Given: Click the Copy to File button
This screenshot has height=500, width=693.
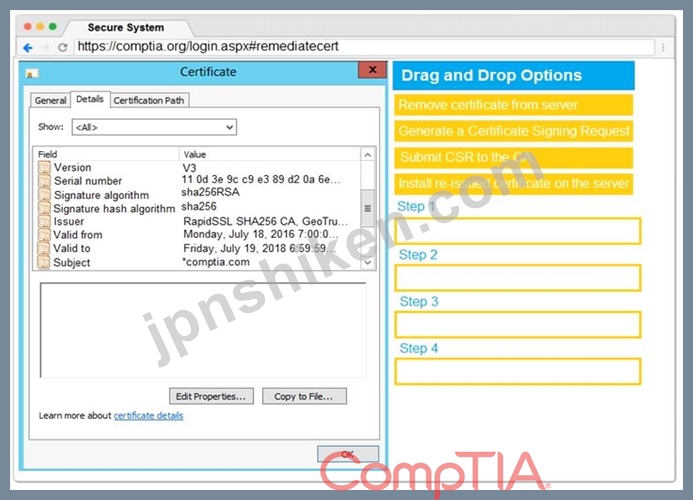Looking at the screenshot, I should pyautogui.click(x=304, y=396).
